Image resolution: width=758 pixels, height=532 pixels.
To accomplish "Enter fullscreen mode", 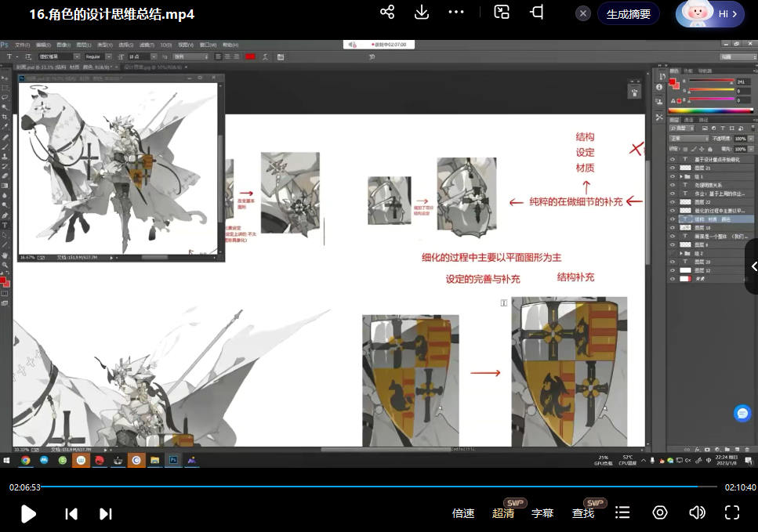I will tap(732, 512).
